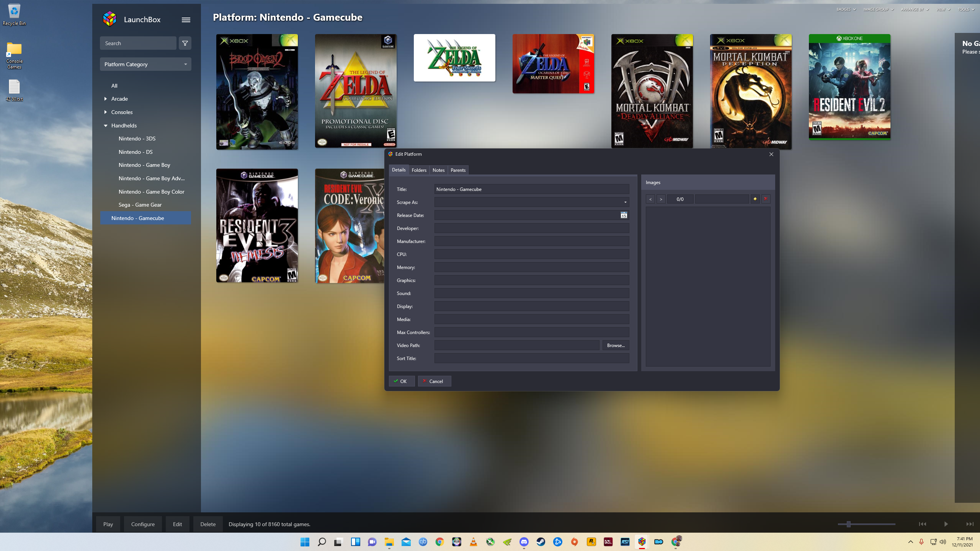This screenshot has height=551, width=980.
Task: Open Console Games desktop folder
Action: tap(14, 55)
